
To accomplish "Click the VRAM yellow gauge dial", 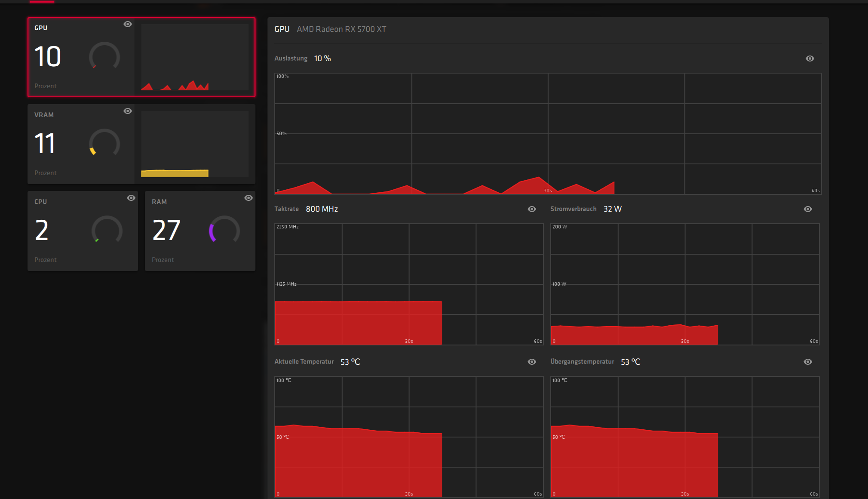I will 104,143.
